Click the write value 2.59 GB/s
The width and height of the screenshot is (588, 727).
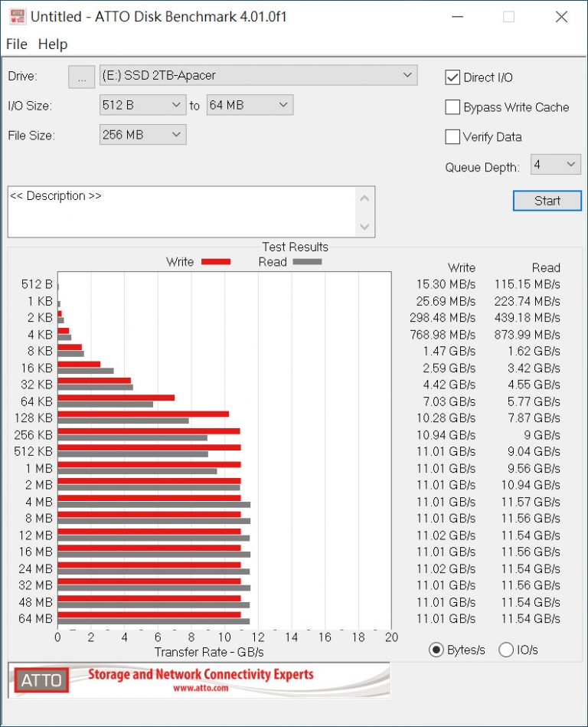click(449, 368)
